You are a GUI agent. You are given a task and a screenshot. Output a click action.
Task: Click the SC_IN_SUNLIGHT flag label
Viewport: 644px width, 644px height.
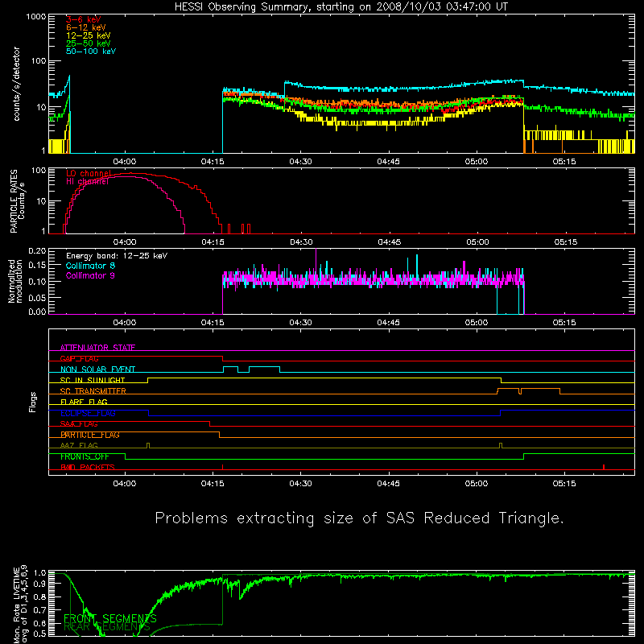[93, 380]
